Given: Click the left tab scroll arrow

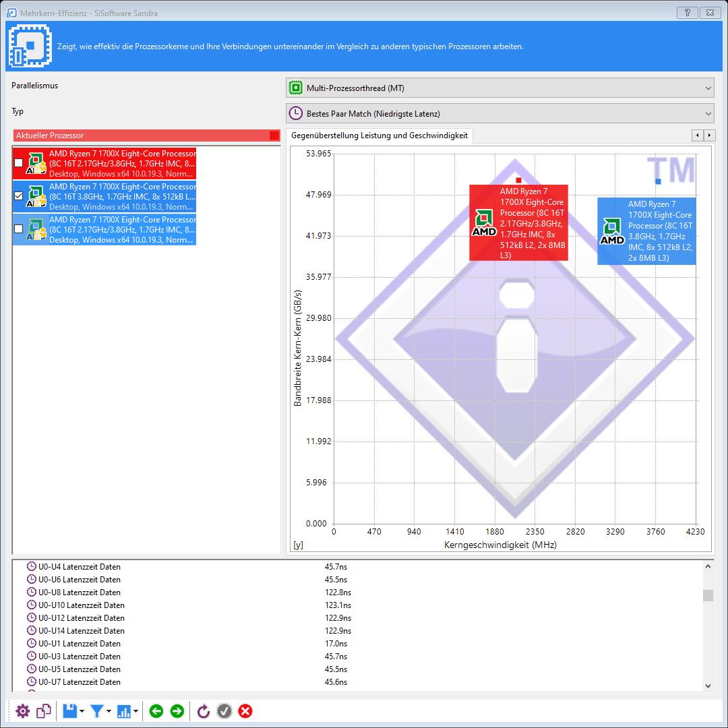Looking at the screenshot, I should point(698,135).
